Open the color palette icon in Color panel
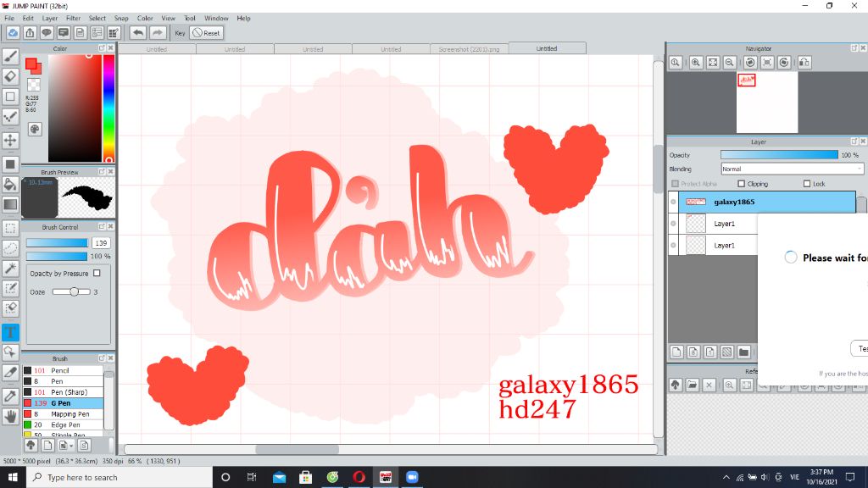Viewport: 868px width, 488px height. pos(34,129)
